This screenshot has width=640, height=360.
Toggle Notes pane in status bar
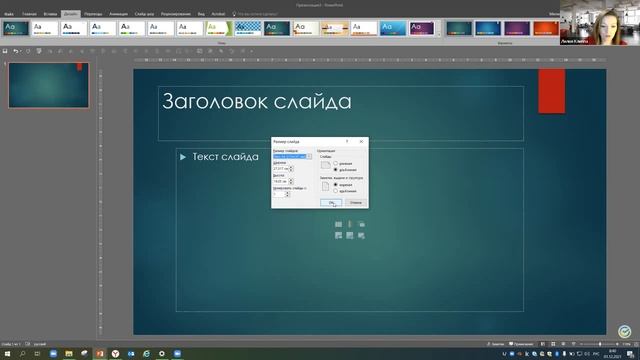click(496, 344)
